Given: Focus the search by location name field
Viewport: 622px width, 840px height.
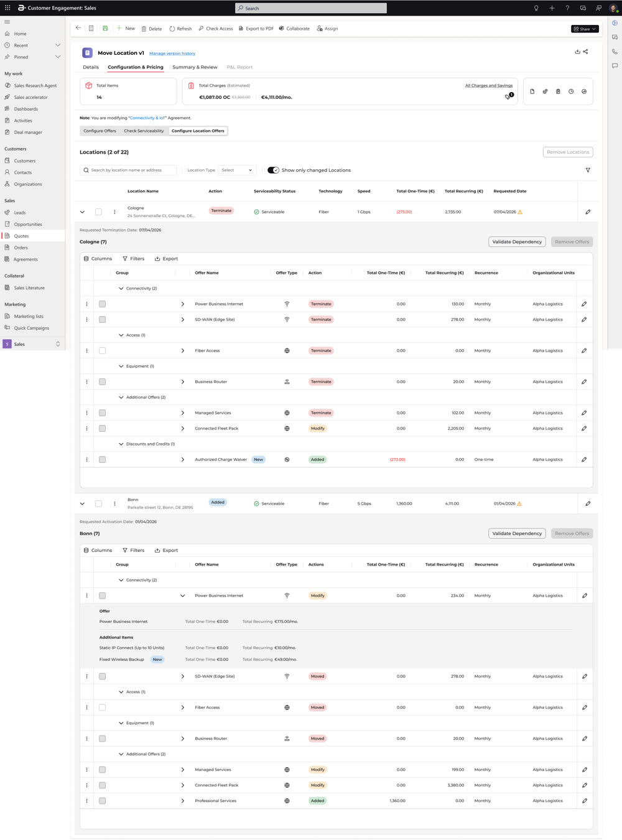Looking at the screenshot, I should 128,170.
